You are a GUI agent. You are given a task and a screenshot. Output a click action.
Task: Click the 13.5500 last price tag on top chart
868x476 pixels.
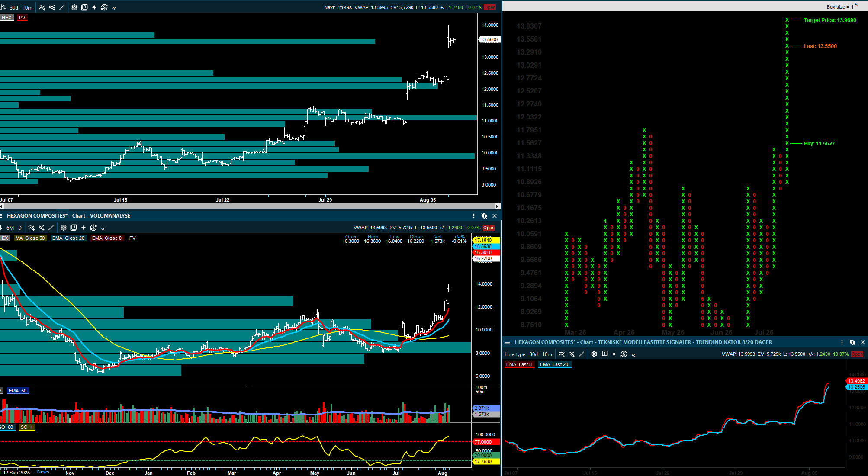tap(489, 39)
